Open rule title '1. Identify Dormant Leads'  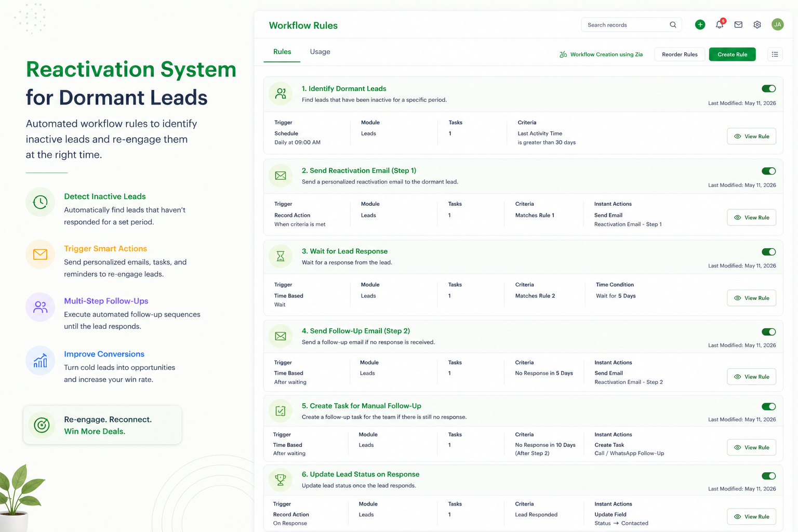click(x=344, y=89)
